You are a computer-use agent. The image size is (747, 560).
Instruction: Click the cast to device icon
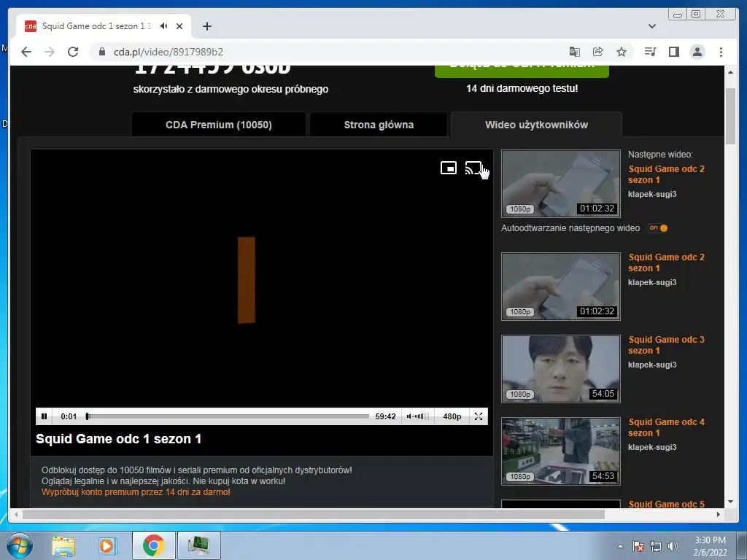click(x=473, y=168)
